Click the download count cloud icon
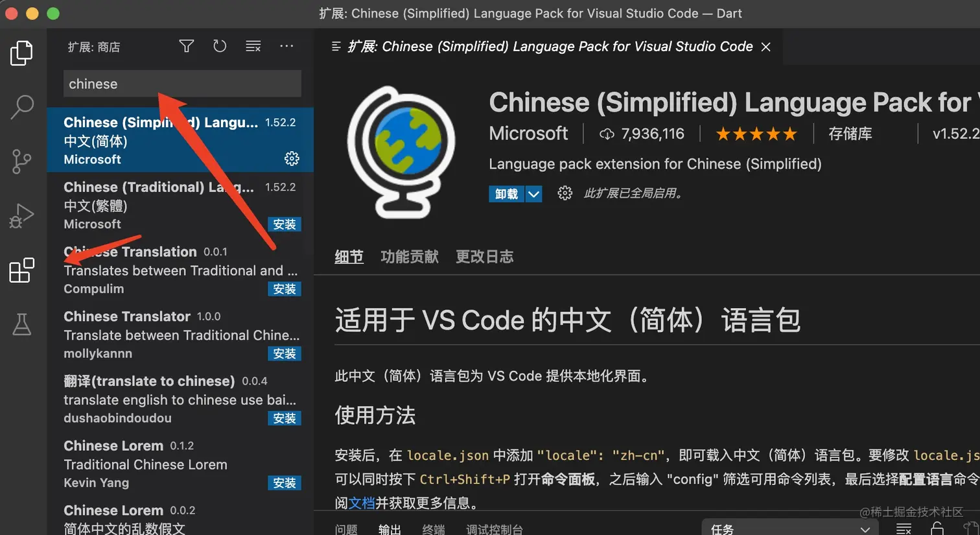This screenshot has height=535, width=980. coord(607,134)
